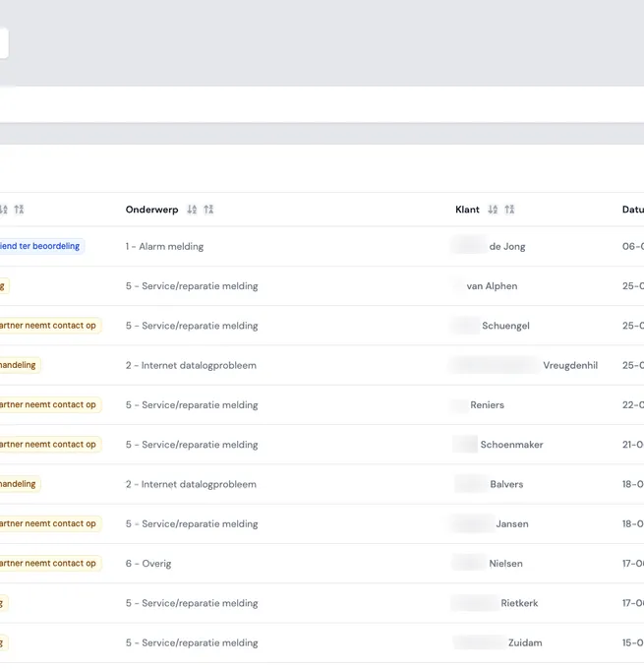
Task: Click the 'handeling' badge in Balvers row
Action: [x=20, y=484]
